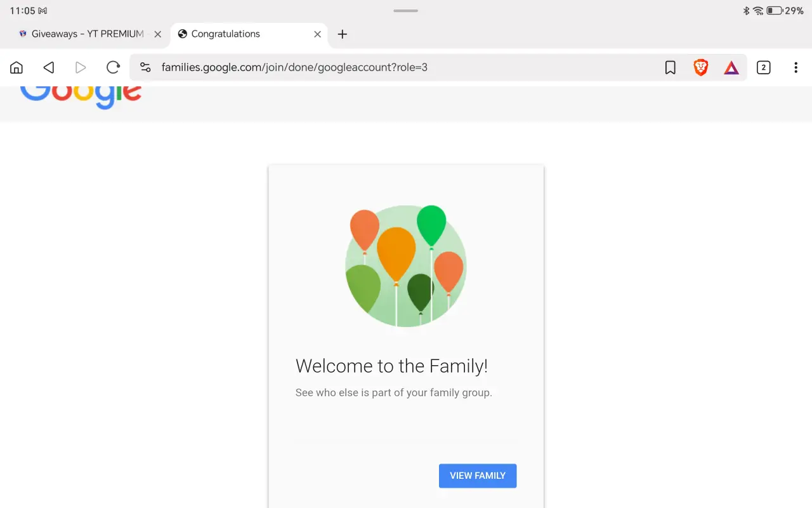Viewport: 812px width, 508px height.
Task: Open the three-dot browser menu
Action: coord(796,67)
